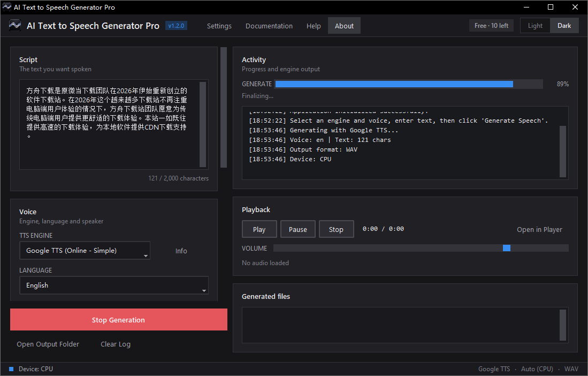This screenshot has width=588, height=376.
Task: Click the Generate progress bar
Action: pyautogui.click(x=409, y=84)
